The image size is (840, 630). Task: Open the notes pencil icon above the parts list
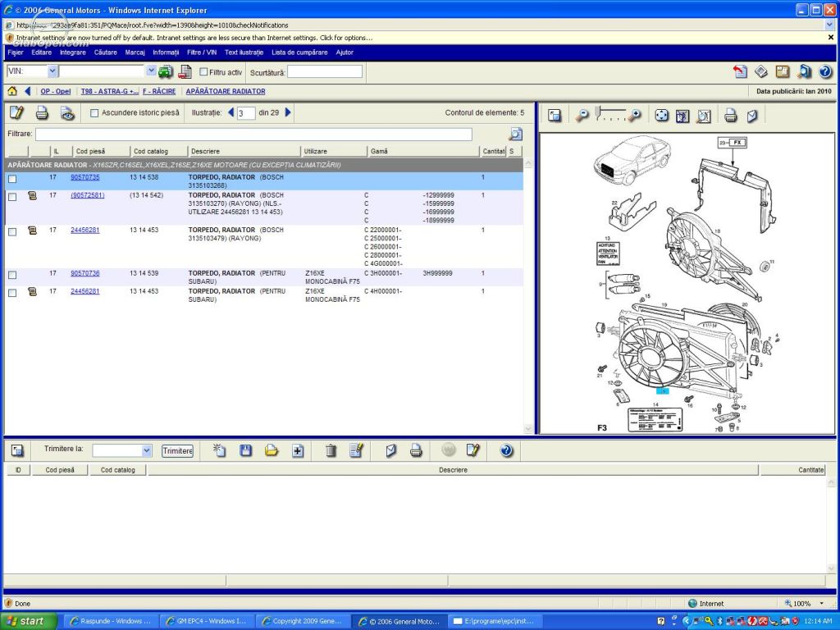pyautogui.click(x=16, y=113)
